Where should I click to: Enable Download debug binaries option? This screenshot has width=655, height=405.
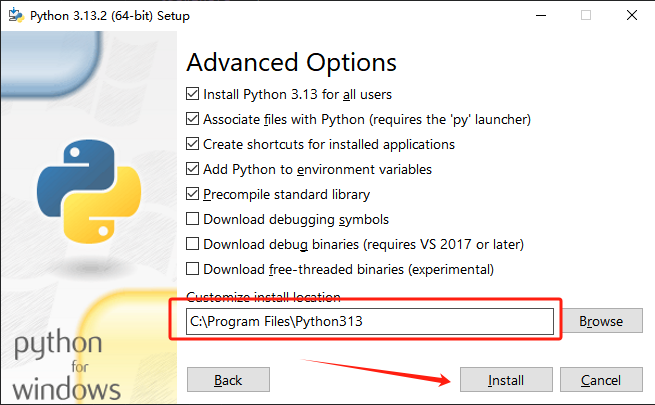pos(192,244)
